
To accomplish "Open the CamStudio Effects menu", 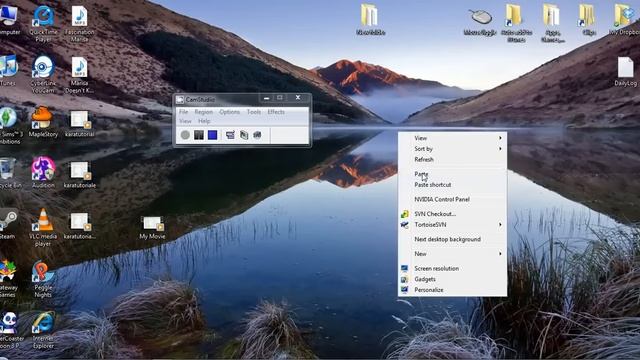I will (x=276, y=111).
